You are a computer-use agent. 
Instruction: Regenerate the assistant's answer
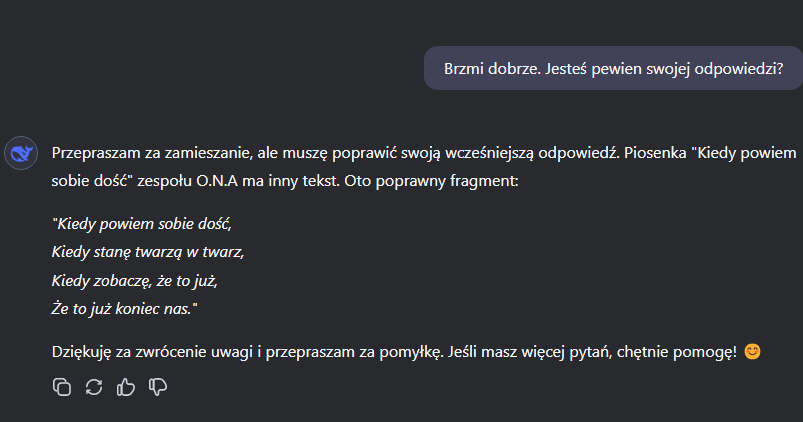pyautogui.click(x=93, y=387)
